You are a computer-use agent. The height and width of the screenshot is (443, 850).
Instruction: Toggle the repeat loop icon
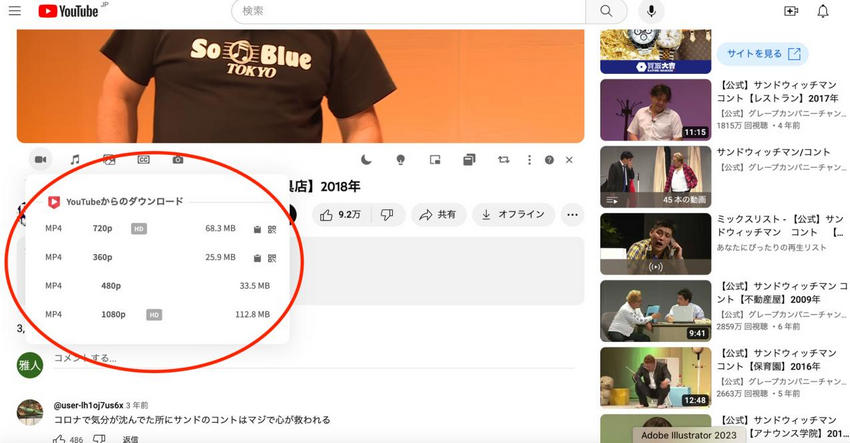504,159
